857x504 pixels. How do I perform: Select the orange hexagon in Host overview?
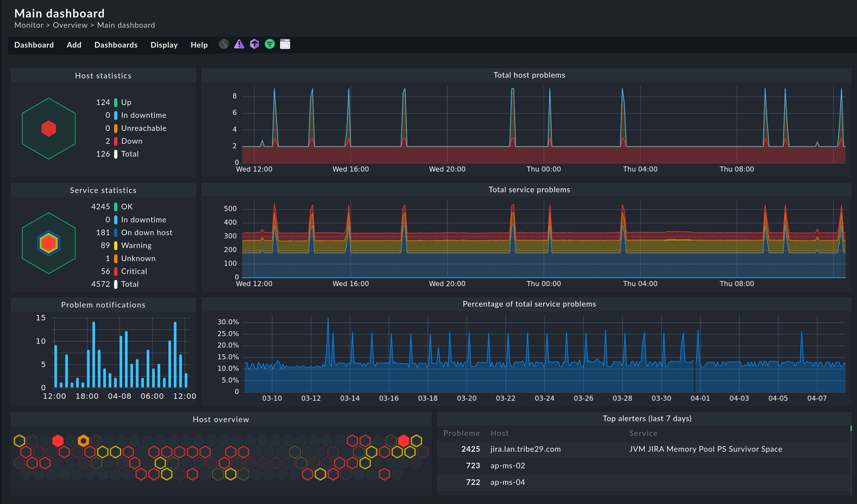(x=83, y=440)
